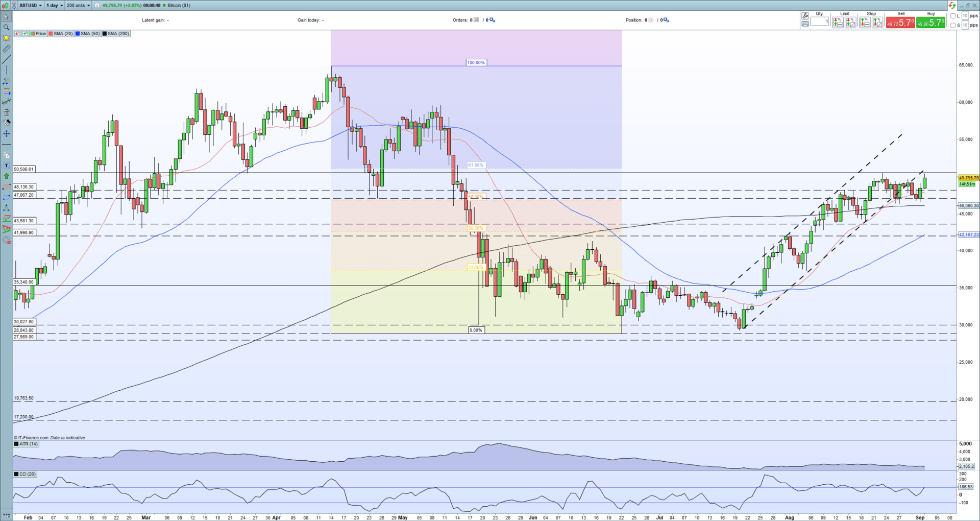Click the 50,506.61 horizontal line label
The height and width of the screenshot is (521, 980).
tap(23, 169)
